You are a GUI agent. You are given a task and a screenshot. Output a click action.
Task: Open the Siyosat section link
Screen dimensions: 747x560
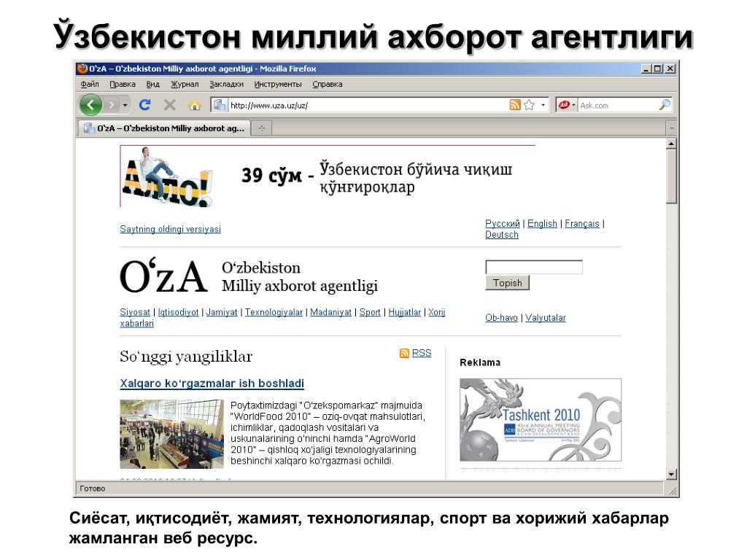[x=135, y=312]
